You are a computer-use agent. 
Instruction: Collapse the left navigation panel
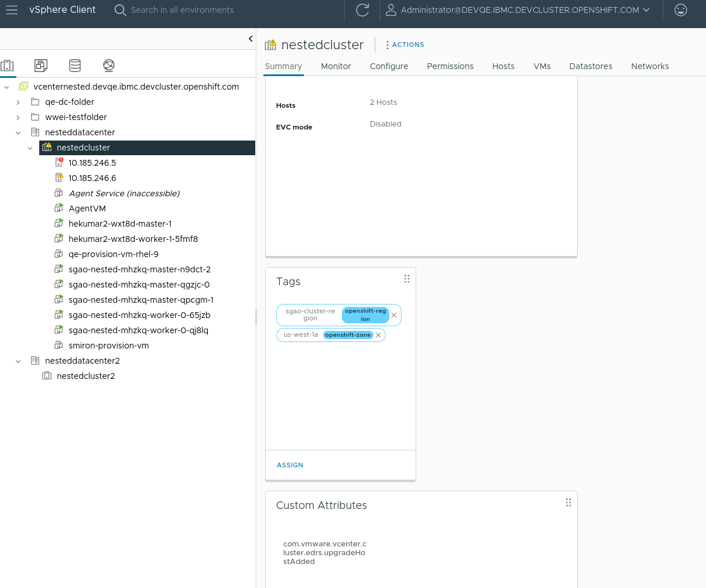click(251, 39)
